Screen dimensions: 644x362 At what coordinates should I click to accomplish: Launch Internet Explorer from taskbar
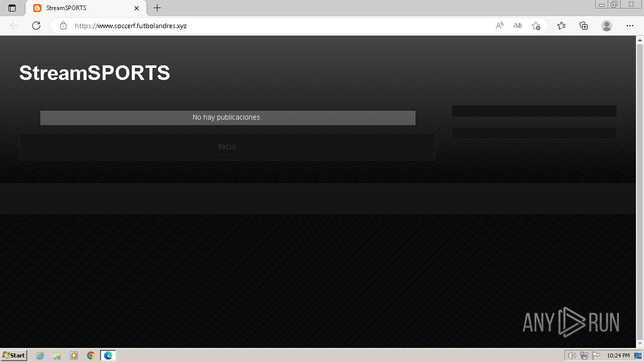(x=40, y=355)
